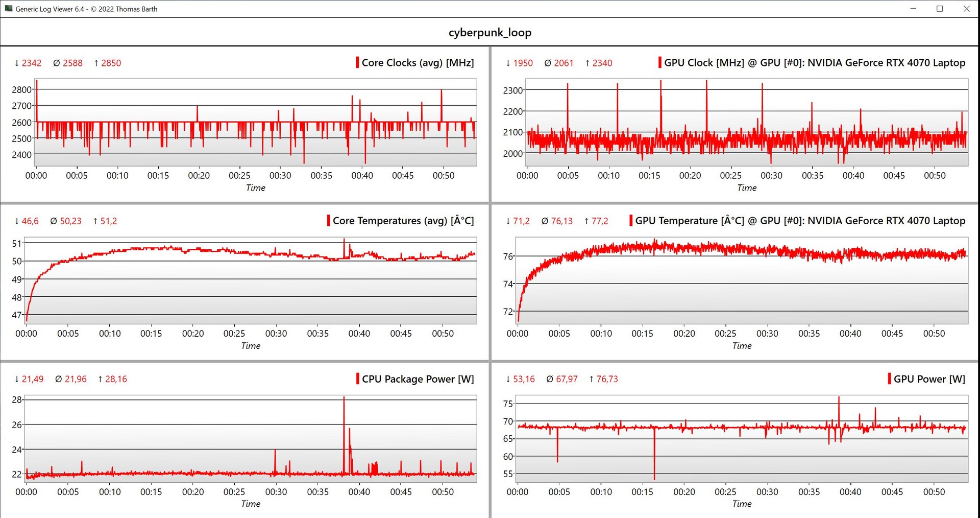
Task: Click Core Temperatures maximum value 51,2
Action: coord(108,221)
